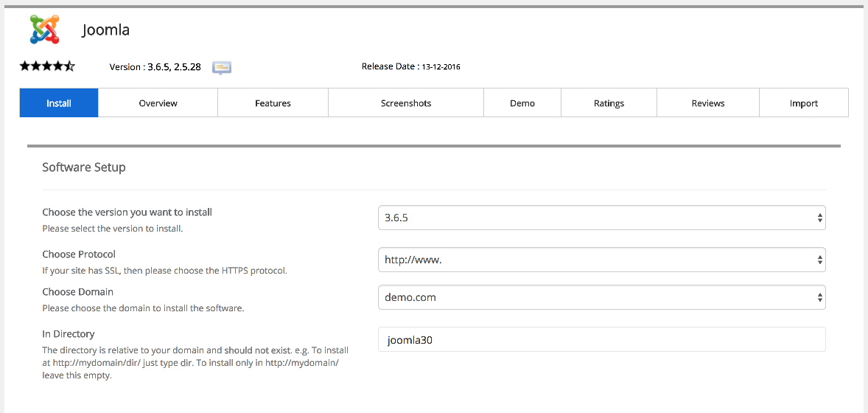Click the star rating icons
Screen dimensions: 868x413
[47, 67]
